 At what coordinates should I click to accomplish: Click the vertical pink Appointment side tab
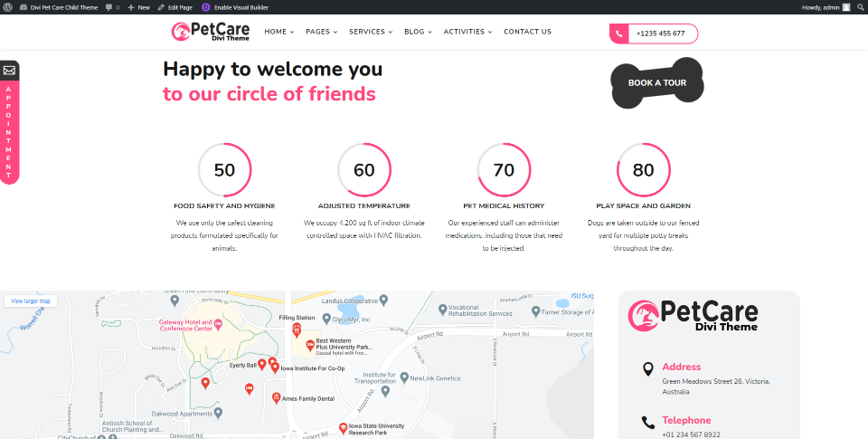[x=9, y=132]
